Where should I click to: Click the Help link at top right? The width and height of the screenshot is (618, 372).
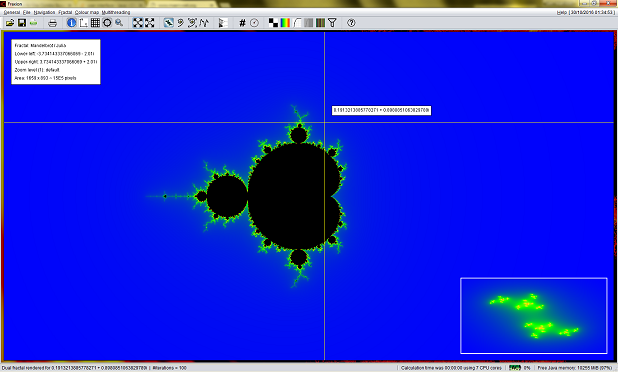(x=561, y=13)
